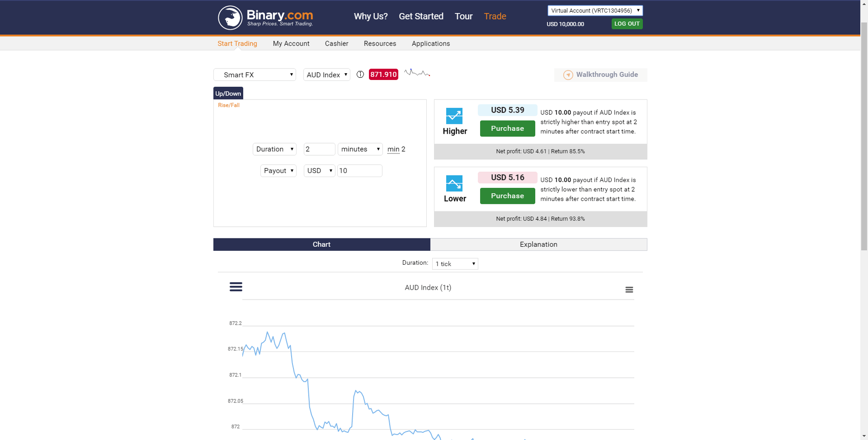Click the AUD Index (1t) chart title
868x440 pixels.
(x=428, y=288)
